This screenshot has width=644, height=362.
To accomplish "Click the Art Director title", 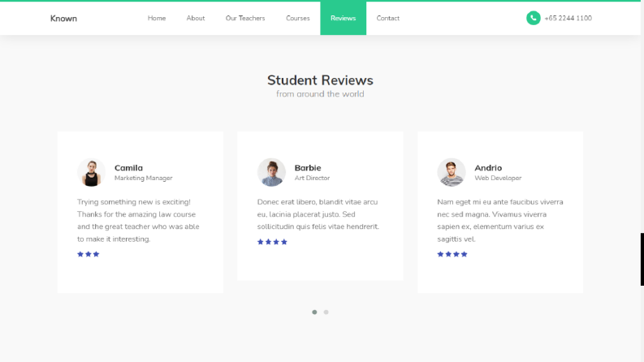I will [312, 178].
